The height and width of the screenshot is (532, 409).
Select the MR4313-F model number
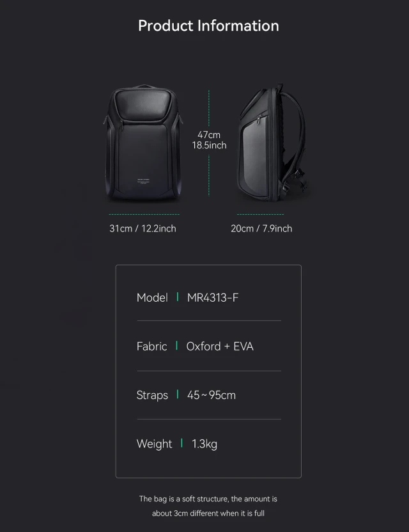[x=213, y=297]
